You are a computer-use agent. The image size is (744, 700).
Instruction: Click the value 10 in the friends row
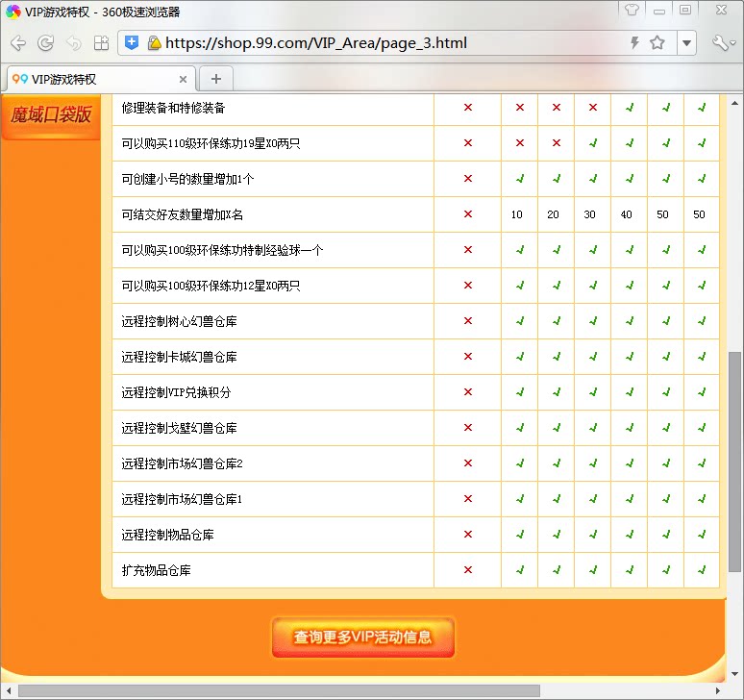[x=517, y=214]
